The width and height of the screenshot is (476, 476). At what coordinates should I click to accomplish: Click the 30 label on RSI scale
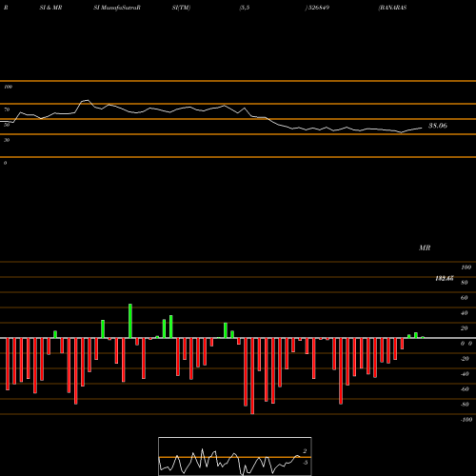(7, 140)
